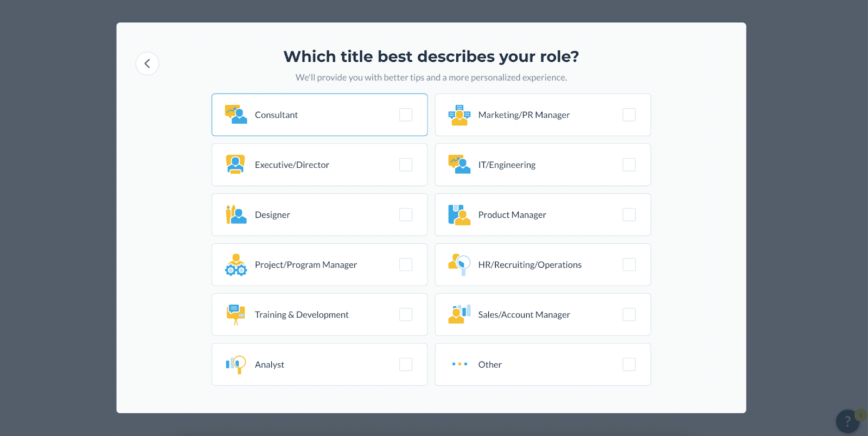The image size is (868, 436).
Task: Toggle the Analyst checkbox
Action: click(x=406, y=364)
